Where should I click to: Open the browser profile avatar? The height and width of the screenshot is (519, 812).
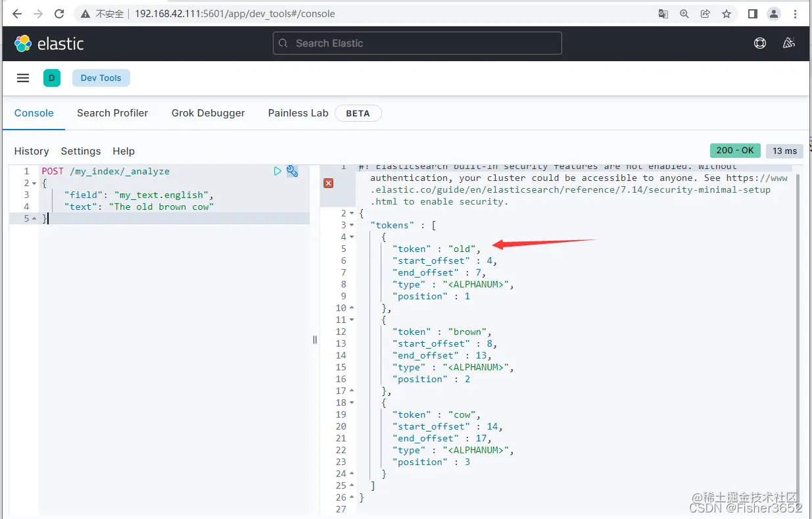(x=774, y=13)
